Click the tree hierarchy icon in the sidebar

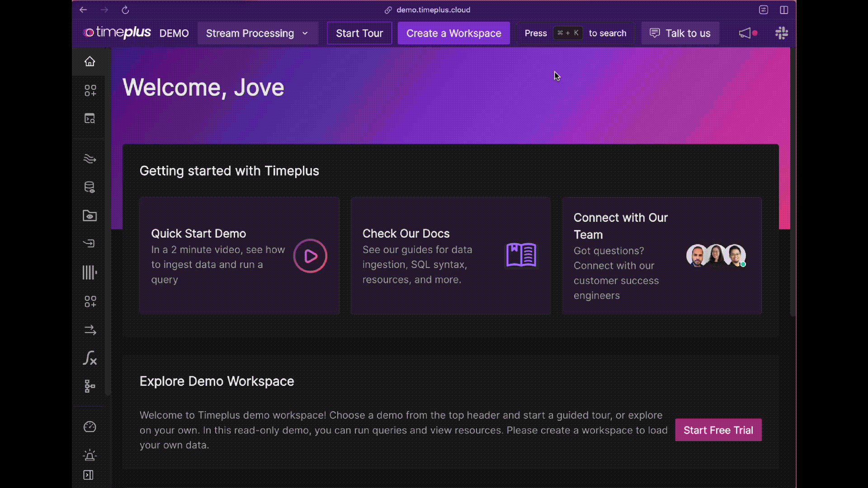[90, 386]
